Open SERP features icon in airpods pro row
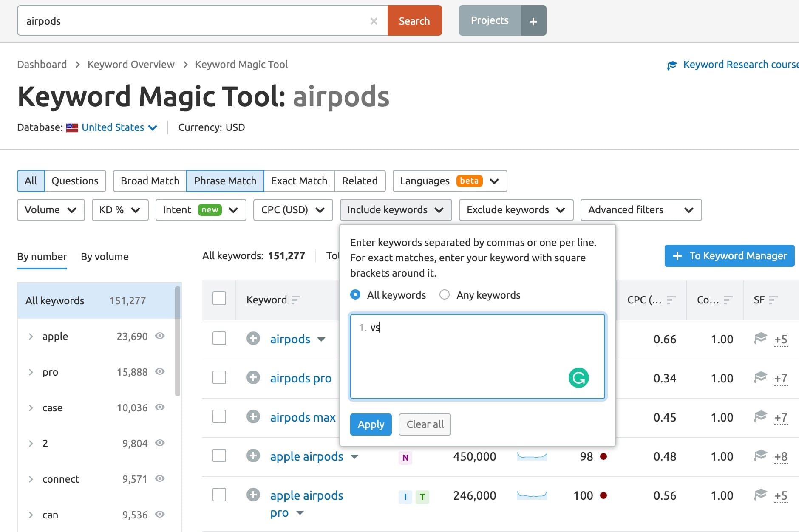The image size is (799, 532). 760,378
